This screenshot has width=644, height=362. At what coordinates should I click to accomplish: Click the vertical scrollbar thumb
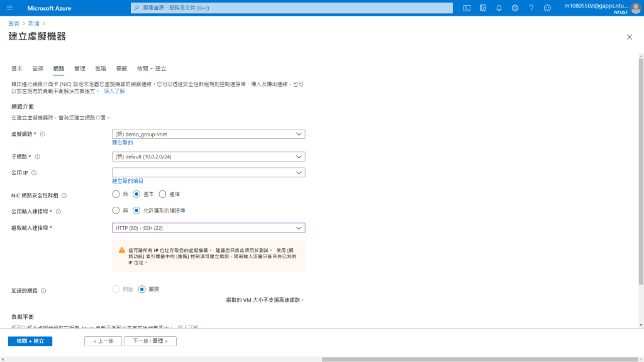tap(641, 171)
